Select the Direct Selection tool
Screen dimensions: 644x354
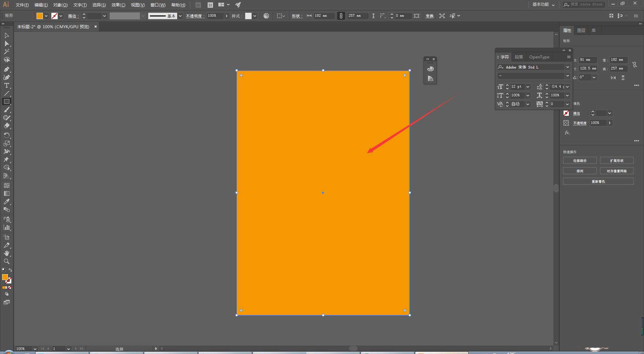click(x=7, y=44)
